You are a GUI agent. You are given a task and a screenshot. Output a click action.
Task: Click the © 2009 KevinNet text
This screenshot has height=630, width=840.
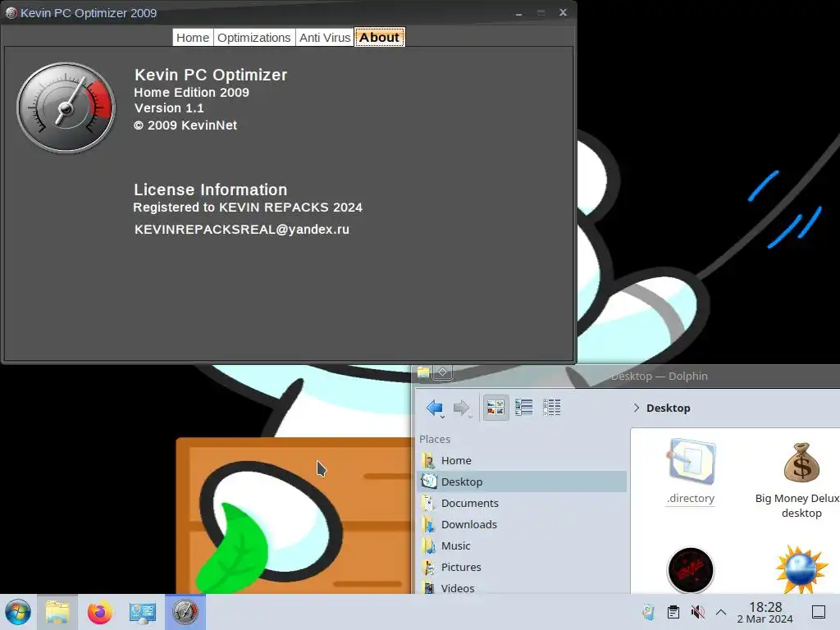click(x=185, y=126)
